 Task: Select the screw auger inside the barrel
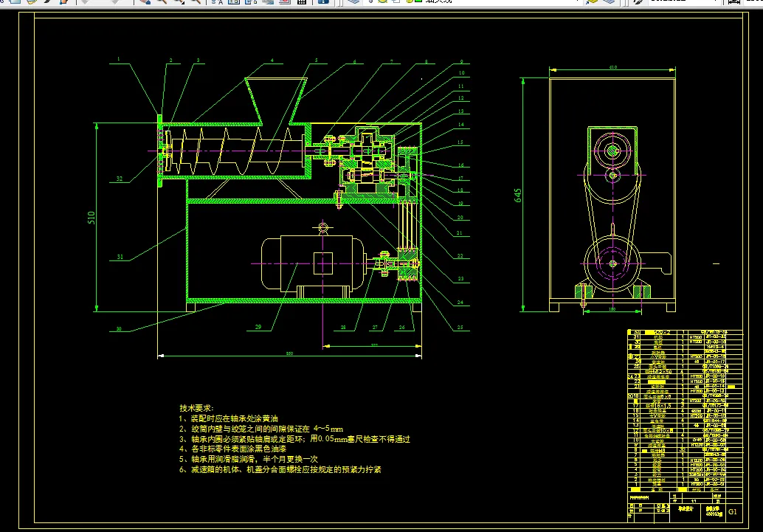236,151
